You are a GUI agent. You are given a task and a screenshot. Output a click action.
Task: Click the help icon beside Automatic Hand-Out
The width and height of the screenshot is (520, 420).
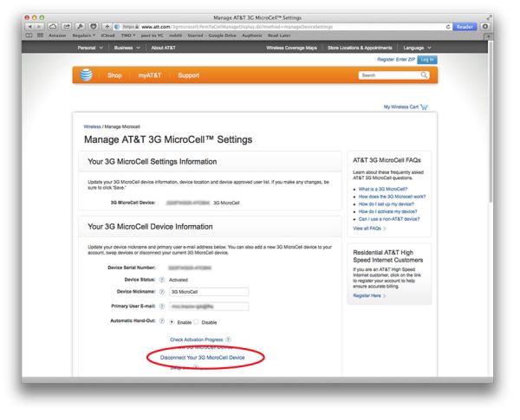click(x=161, y=321)
